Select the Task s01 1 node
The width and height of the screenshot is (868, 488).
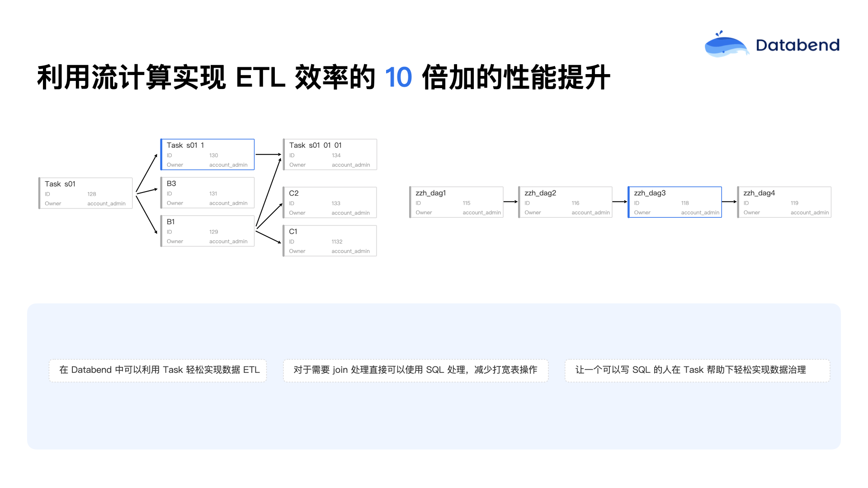[208, 155]
